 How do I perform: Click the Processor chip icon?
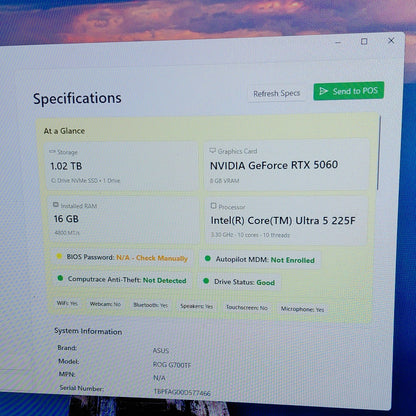[213, 206]
